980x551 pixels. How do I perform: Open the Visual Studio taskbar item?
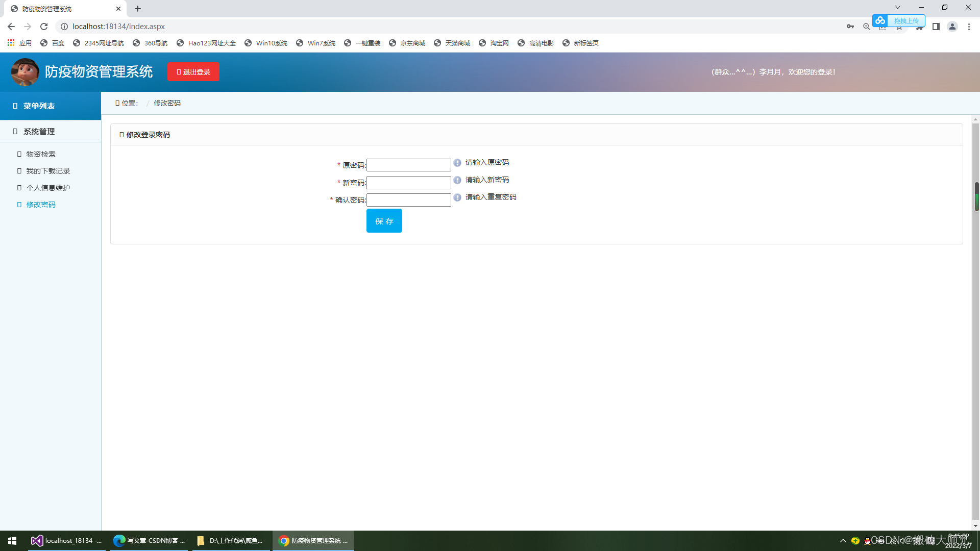67,540
